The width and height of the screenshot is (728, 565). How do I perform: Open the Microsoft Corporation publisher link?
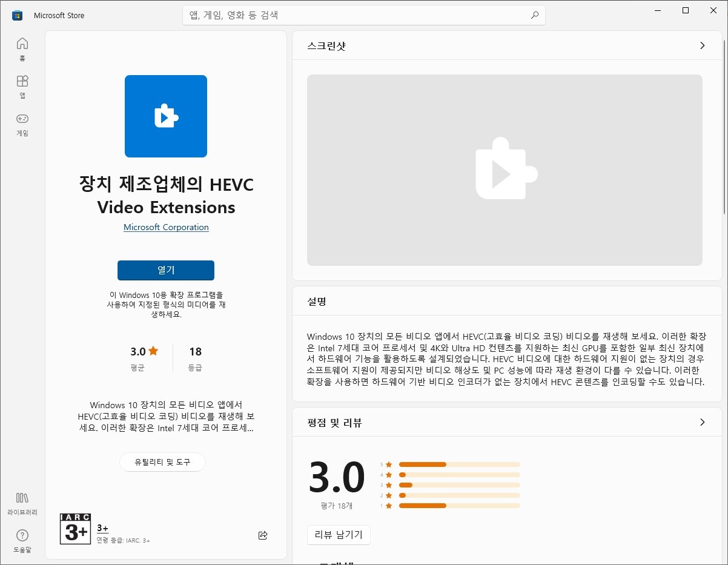point(166,227)
